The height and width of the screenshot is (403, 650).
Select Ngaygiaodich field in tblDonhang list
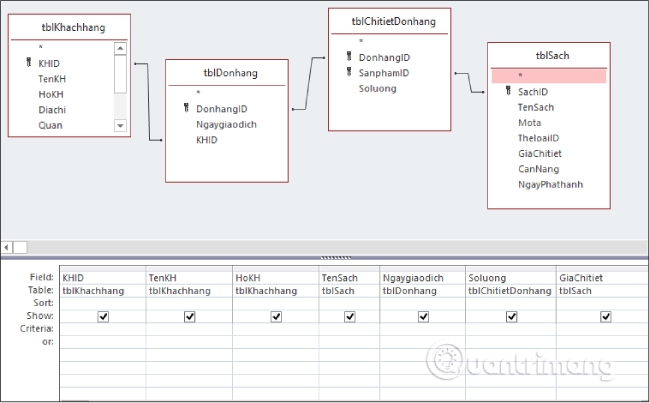[226, 124]
